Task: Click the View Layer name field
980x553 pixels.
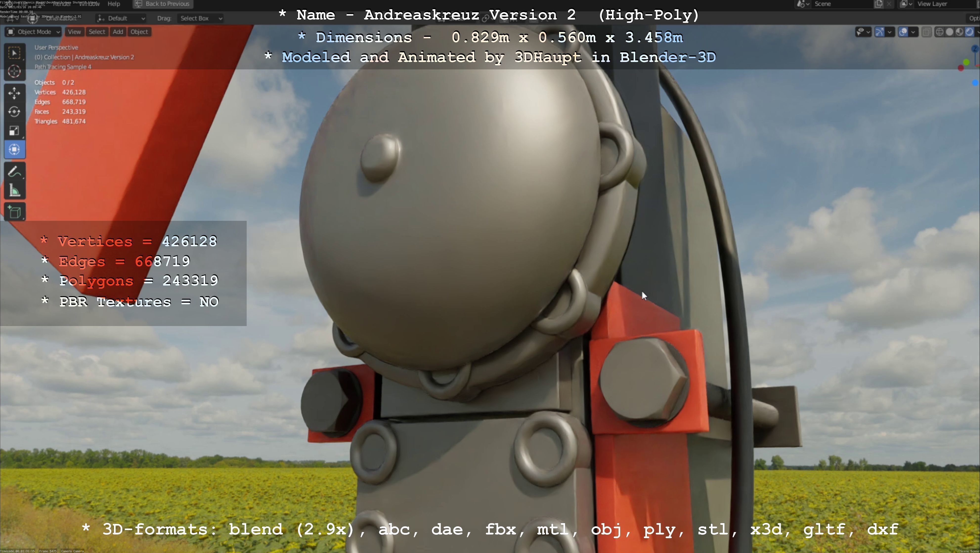Action: 945,4
